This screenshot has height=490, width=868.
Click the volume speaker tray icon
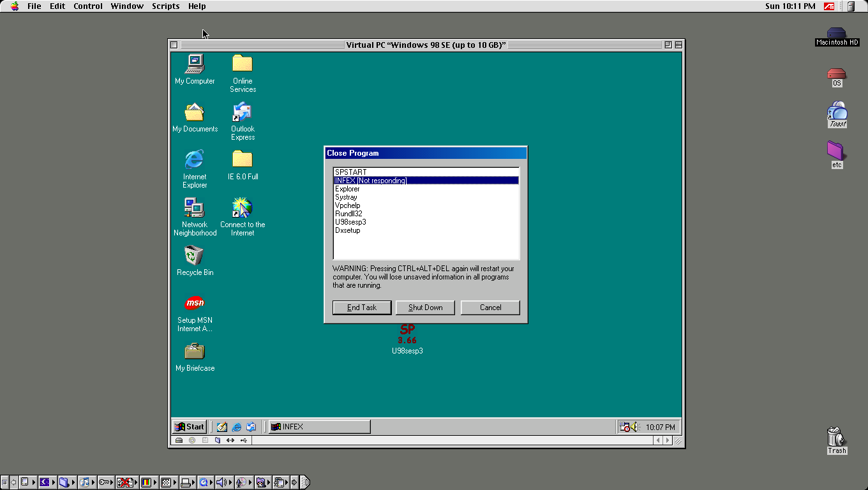click(636, 427)
